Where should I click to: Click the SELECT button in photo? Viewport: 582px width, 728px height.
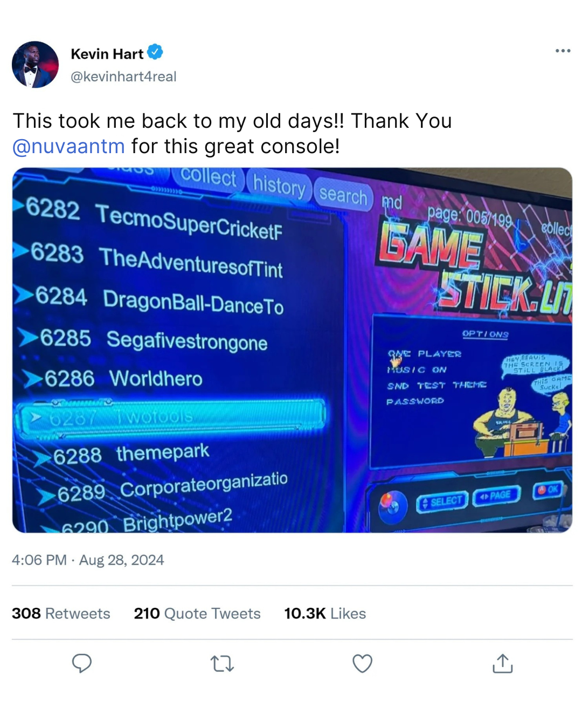click(x=442, y=502)
